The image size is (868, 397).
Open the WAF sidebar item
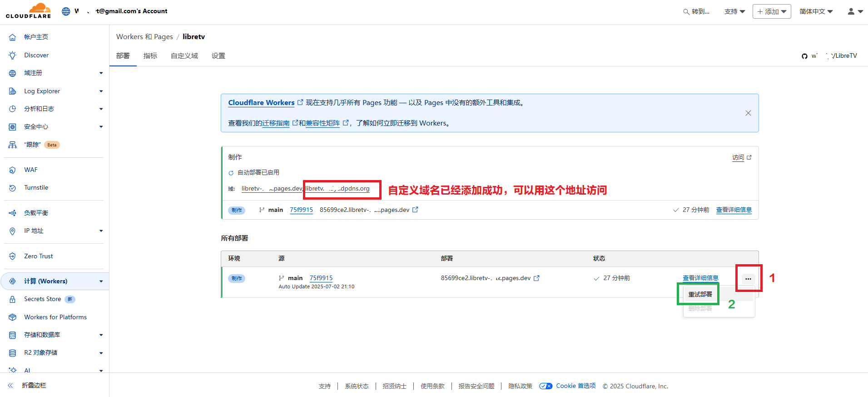pyautogui.click(x=31, y=170)
